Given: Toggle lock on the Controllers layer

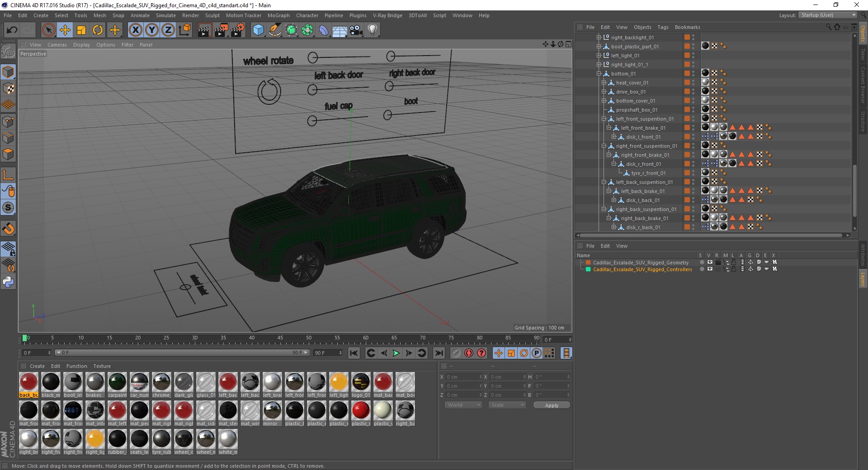Looking at the screenshot, I should tap(733, 269).
